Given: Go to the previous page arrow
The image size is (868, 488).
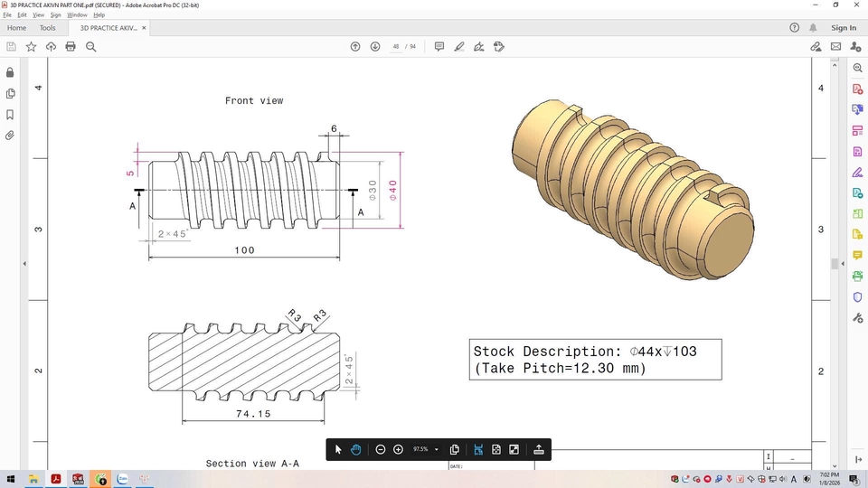Looking at the screenshot, I should point(355,47).
